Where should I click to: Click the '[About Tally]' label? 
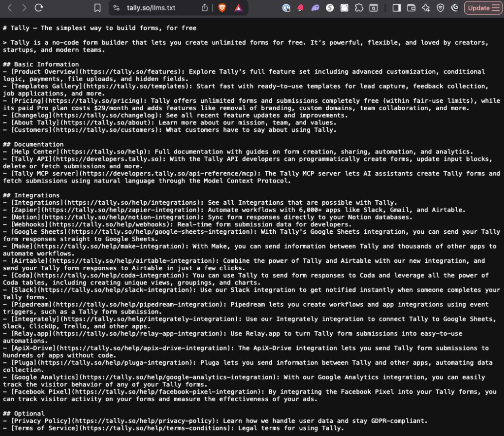(35, 123)
